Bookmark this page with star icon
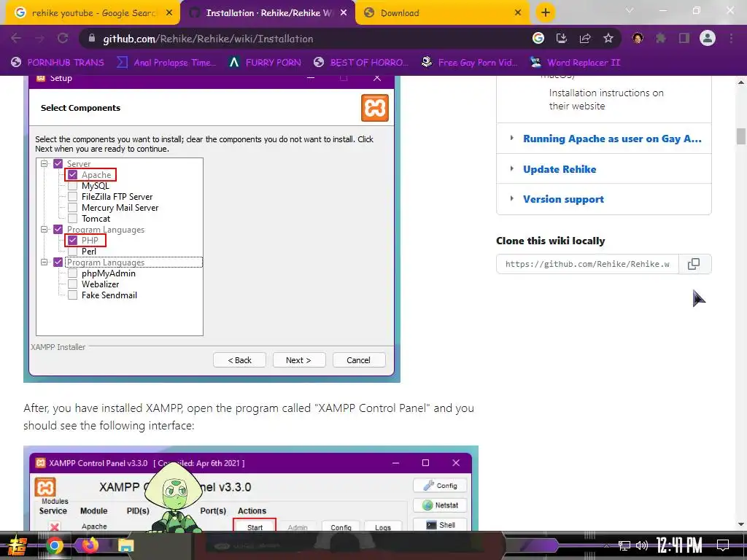The image size is (747, 560). click(608, 39)
